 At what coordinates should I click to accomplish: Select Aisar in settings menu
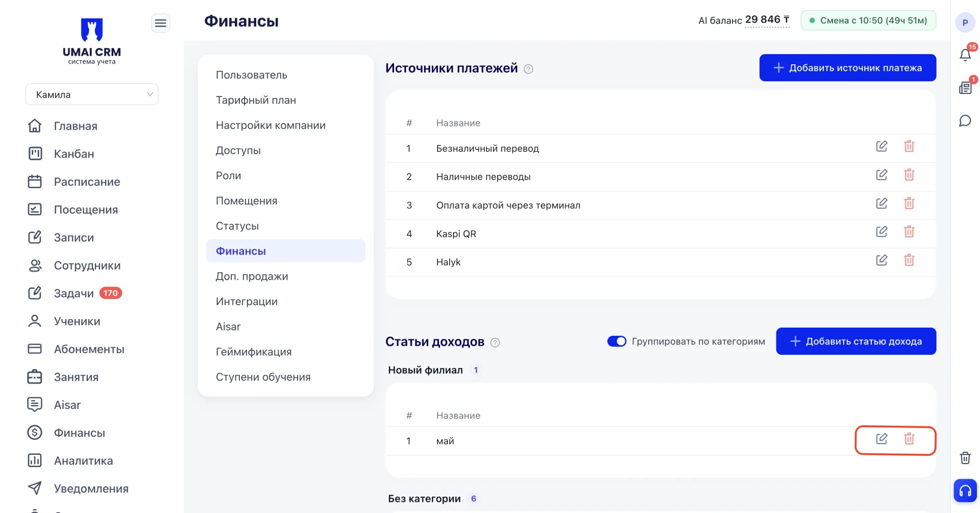pos(228,326)
